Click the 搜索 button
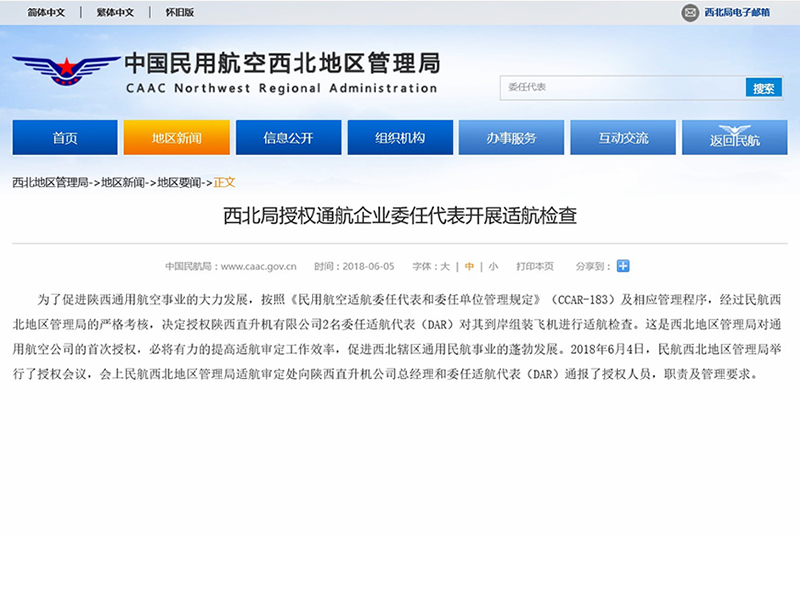Image resolution: width=800 pixels, height=600 pixels. [764, 88]
